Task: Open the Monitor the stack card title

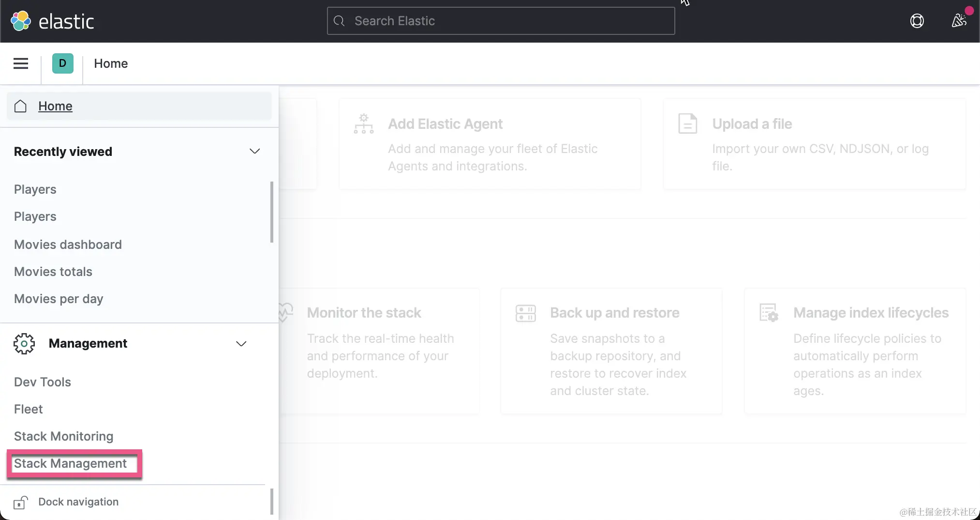Action: [x=364, y=313]
